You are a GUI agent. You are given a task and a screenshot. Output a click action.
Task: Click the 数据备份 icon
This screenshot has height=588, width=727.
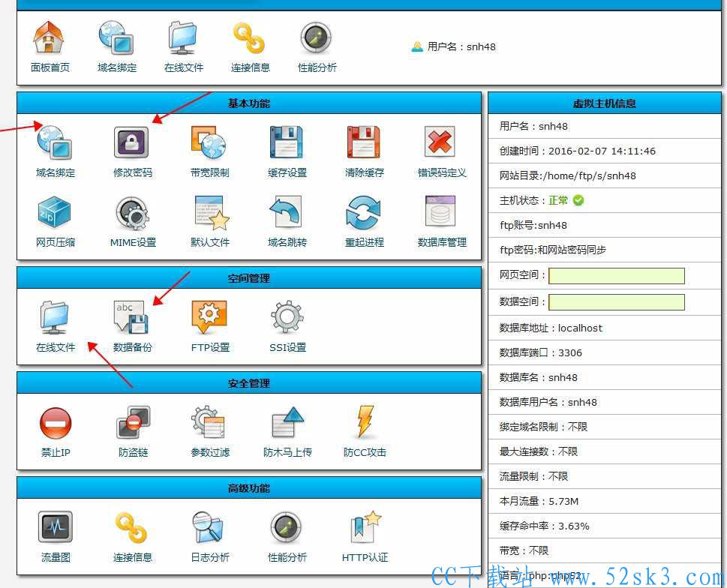[132, 317]
